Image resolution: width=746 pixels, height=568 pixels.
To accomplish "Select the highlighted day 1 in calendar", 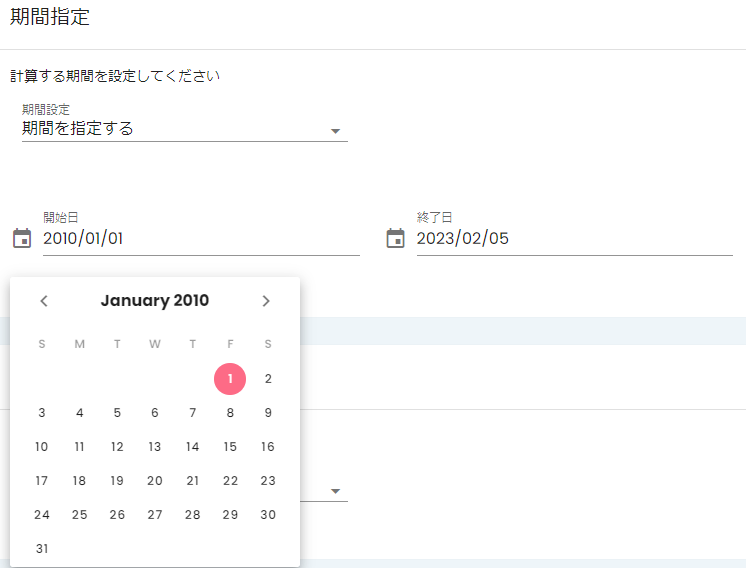I will [x=230, y=379].
